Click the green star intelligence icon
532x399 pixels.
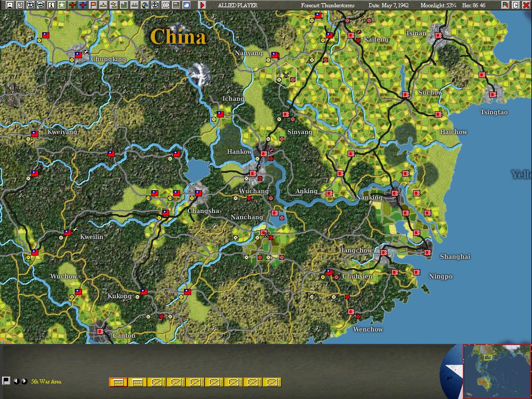coord(61,5)
